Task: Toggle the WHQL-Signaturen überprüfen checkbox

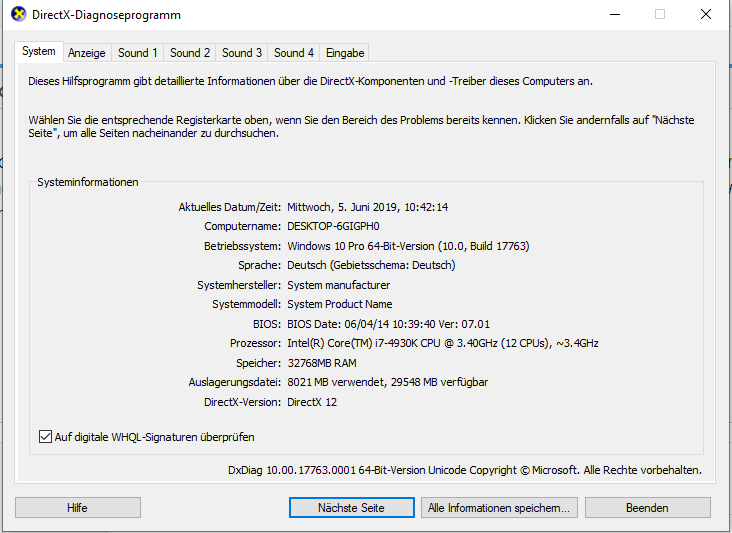Action: click(45, 437)
